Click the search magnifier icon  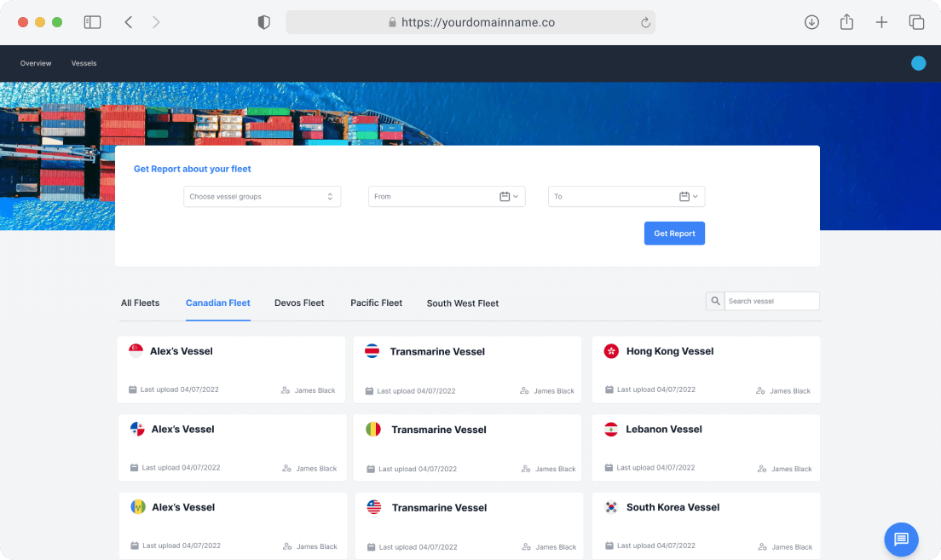pos(715,301)
